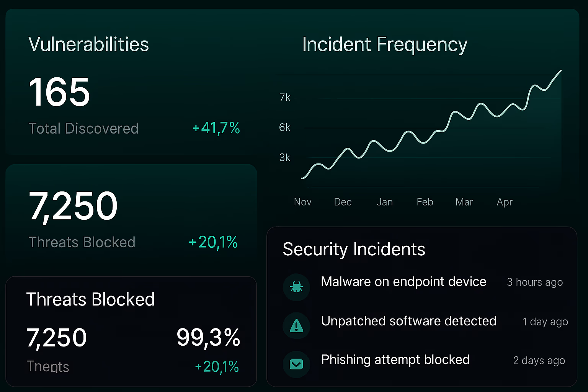Open the 2 days ago incident details
Viewport: 588px width, 392px height.
539,360
